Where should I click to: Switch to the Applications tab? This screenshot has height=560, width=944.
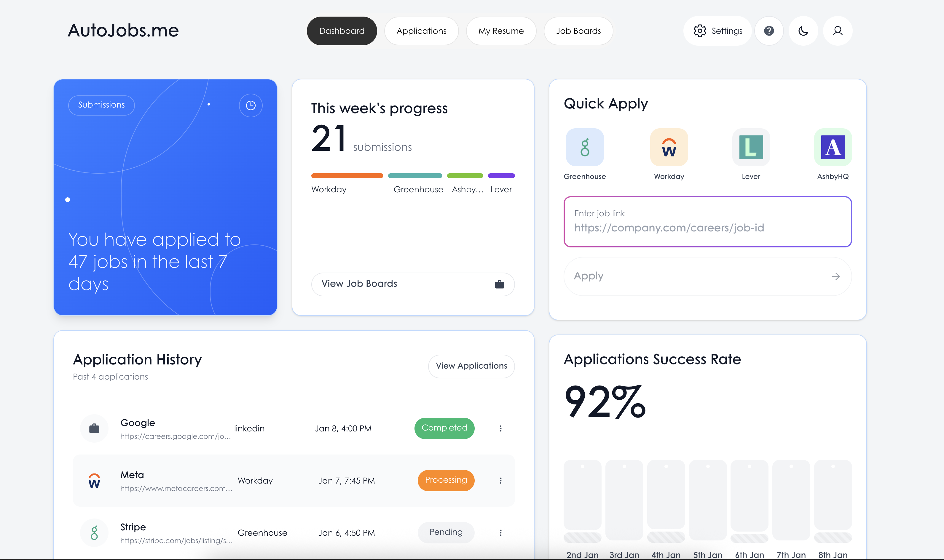[421, 31]
